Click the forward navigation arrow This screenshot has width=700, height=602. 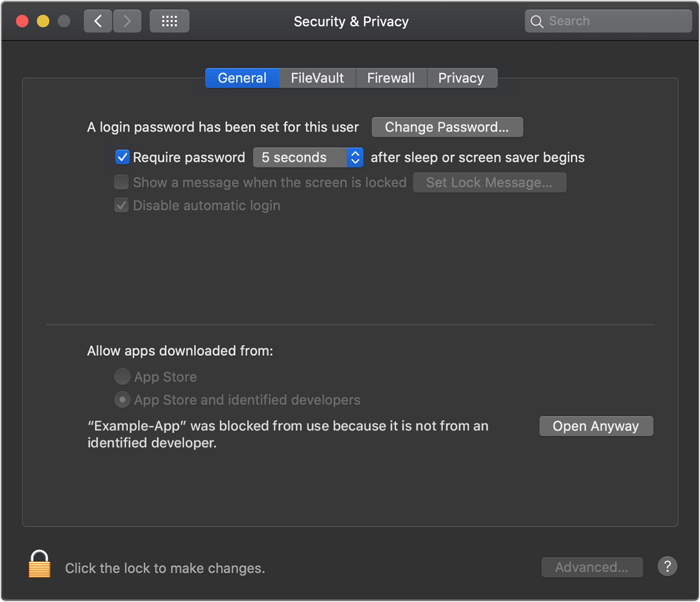pyautogui.click(x=127, y=20)
